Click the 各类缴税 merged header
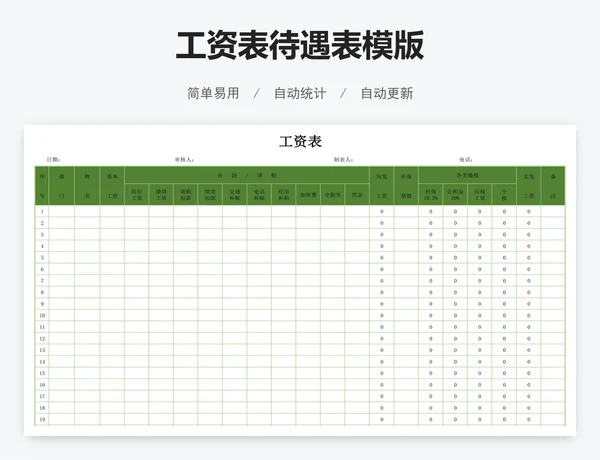600x460 pixels. pyautogui.click(x=467, y=175)
